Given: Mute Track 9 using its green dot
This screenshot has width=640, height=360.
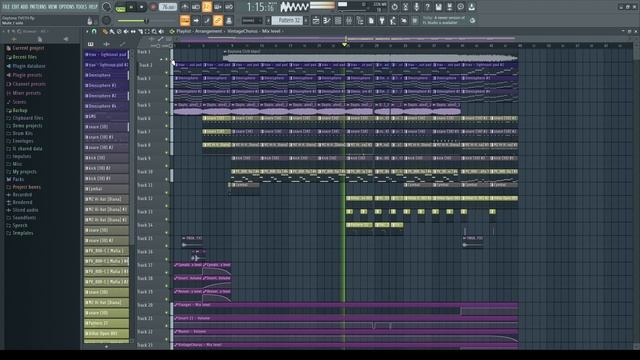Looking at the screenshot, I should (x=167, y=166).
